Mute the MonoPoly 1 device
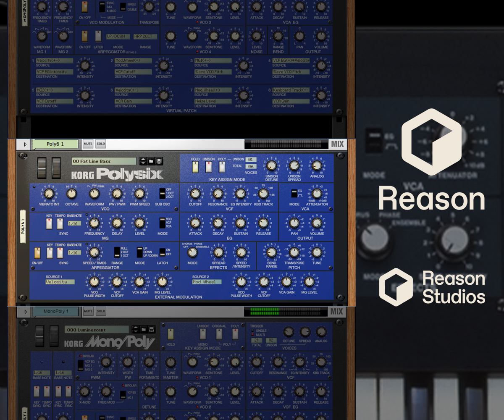This screenshot has width=504, height=420. coord(88,311)
